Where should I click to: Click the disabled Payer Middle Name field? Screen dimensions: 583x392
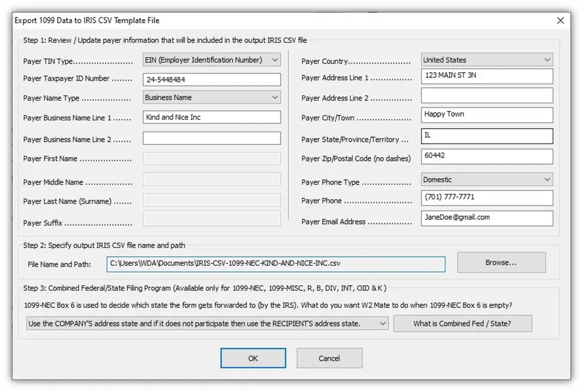pos(211,179)
